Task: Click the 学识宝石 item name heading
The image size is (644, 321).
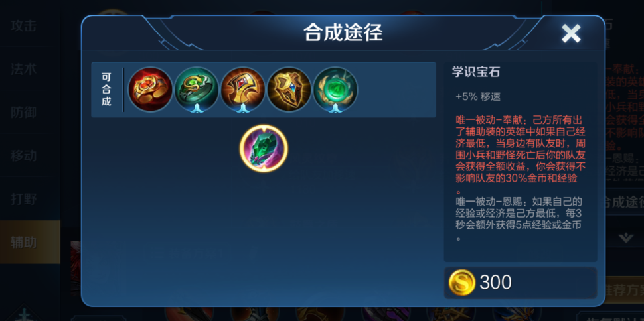Action: 476,72
